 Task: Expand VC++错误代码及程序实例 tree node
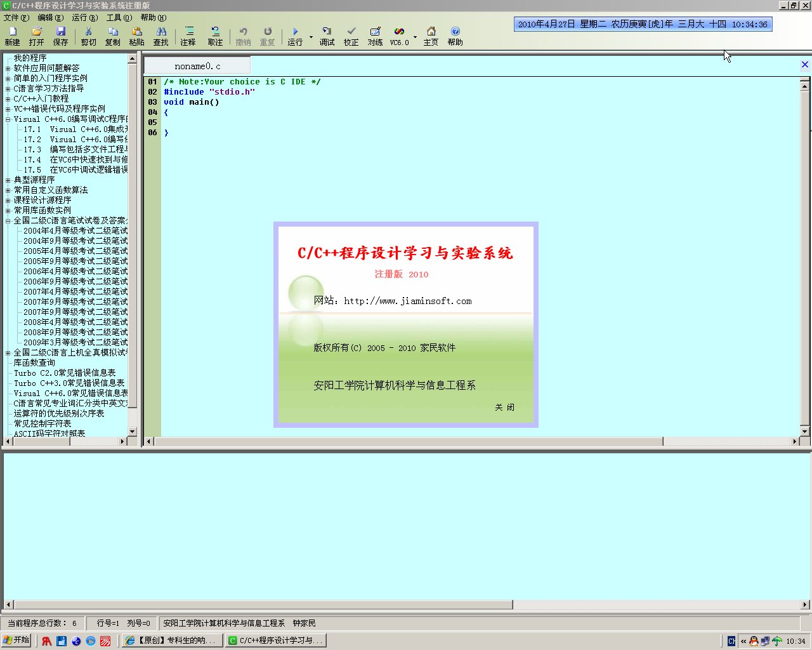click(x=8, y=109)
